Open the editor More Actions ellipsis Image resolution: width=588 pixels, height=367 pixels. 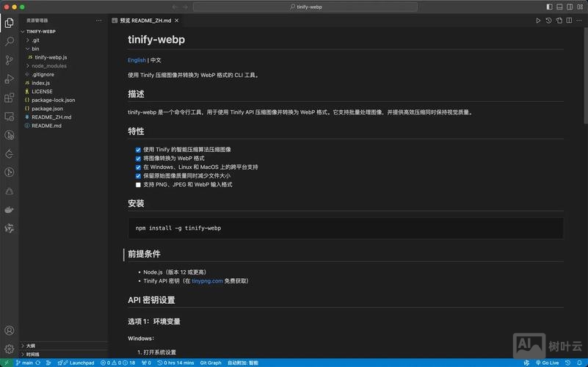(579, 21)
